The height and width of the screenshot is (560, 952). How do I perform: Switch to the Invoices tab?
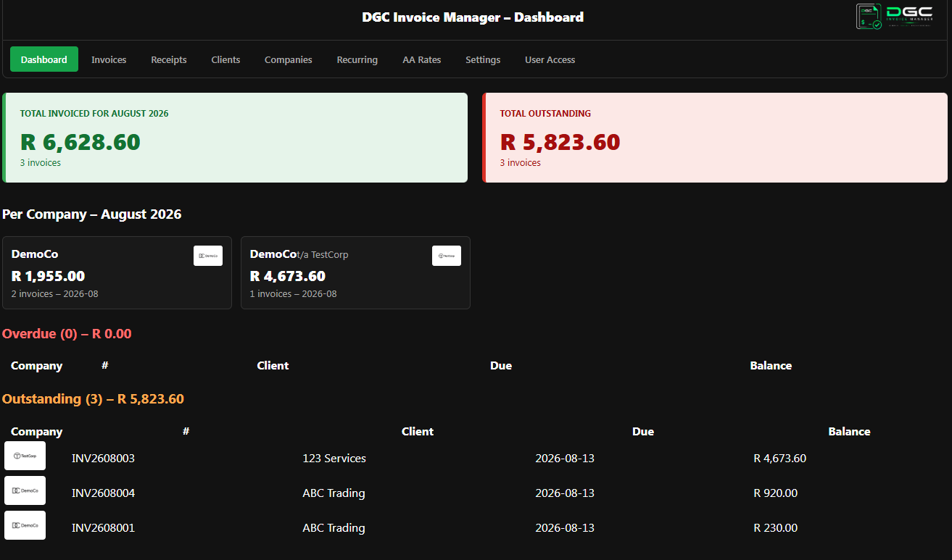point(109,59)
